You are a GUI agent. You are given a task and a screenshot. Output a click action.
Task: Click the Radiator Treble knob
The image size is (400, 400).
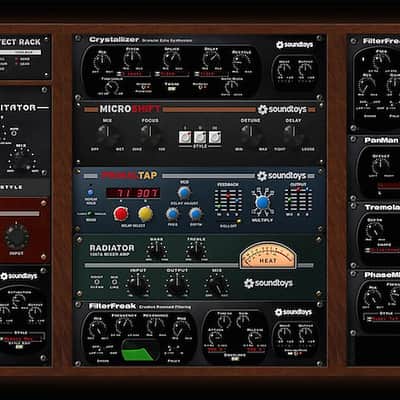pyautogui.click(x=196, y=250)
